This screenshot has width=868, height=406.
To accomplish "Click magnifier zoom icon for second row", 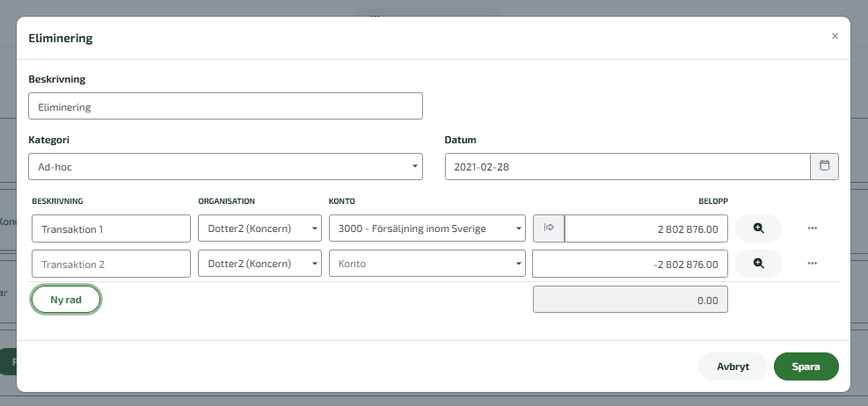I will [x=758, y=264].
